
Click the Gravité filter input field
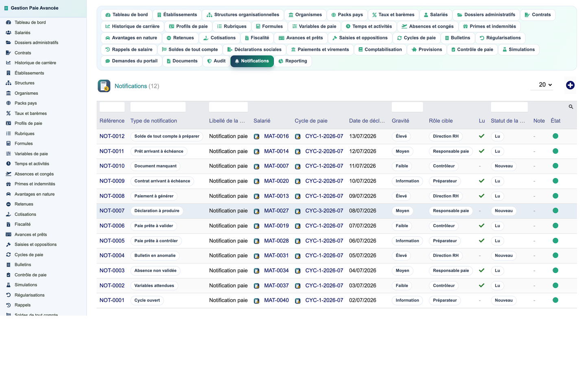coord(407,107)
